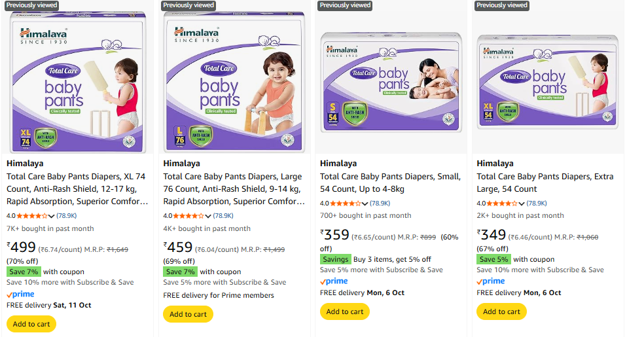This screenshot has width=644, height=337.
Task: Click star rating icons of XL 74 Count diapers
Action: coord(31,216)
